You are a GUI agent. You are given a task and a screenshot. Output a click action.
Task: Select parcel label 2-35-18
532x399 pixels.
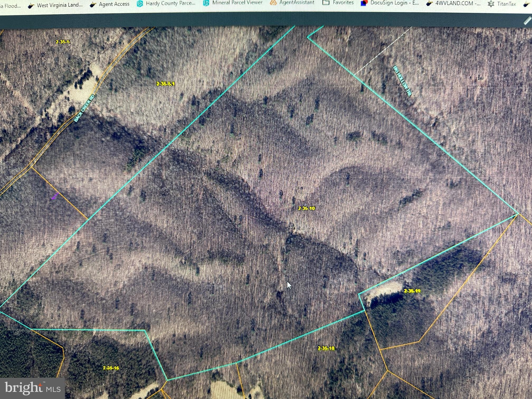click(x=326, y=348)
